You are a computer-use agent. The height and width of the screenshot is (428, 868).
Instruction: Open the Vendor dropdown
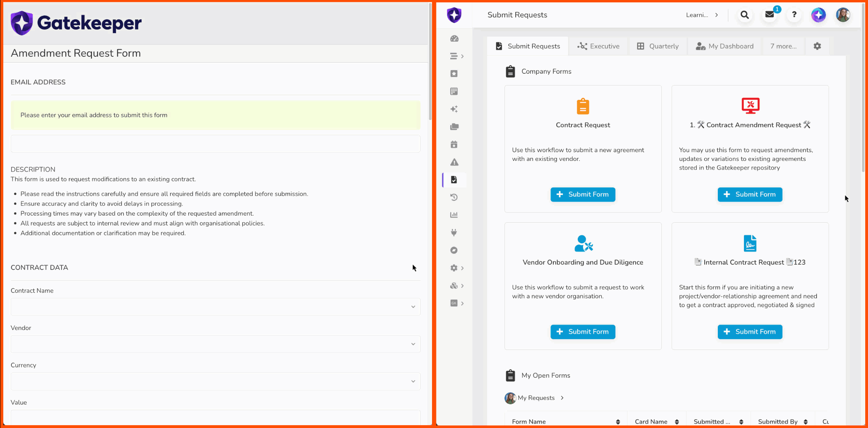(x=215, y=344)
